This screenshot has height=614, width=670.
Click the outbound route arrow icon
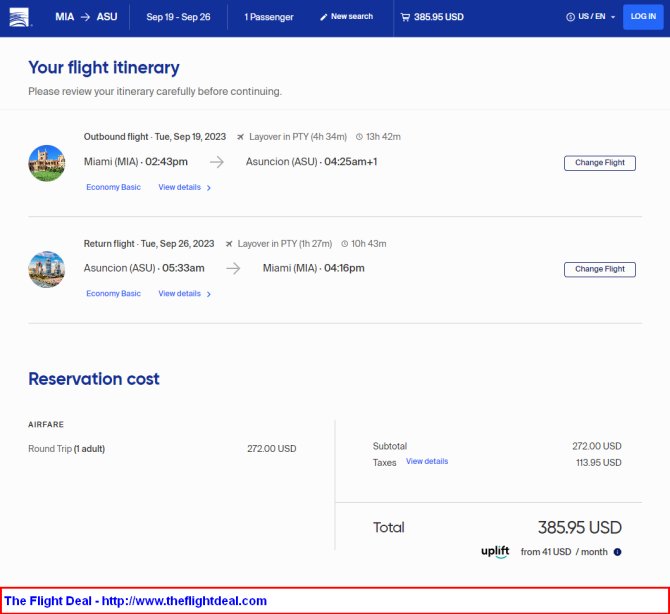point(217,162)
